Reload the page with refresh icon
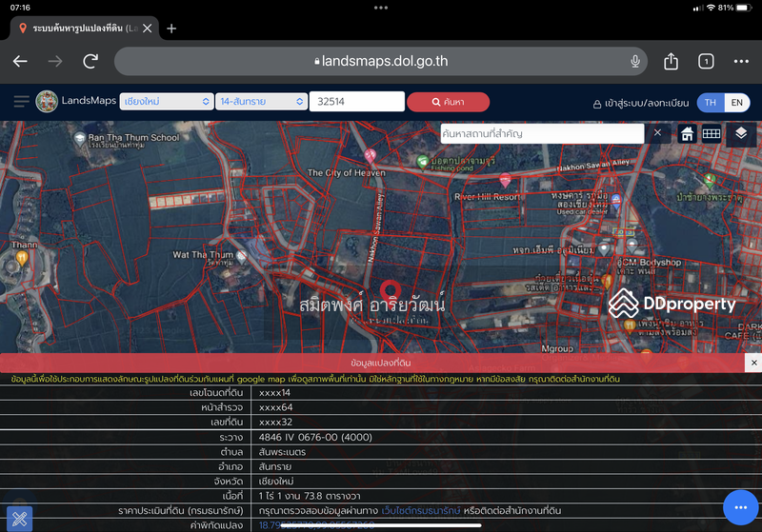 click(90, 61)
